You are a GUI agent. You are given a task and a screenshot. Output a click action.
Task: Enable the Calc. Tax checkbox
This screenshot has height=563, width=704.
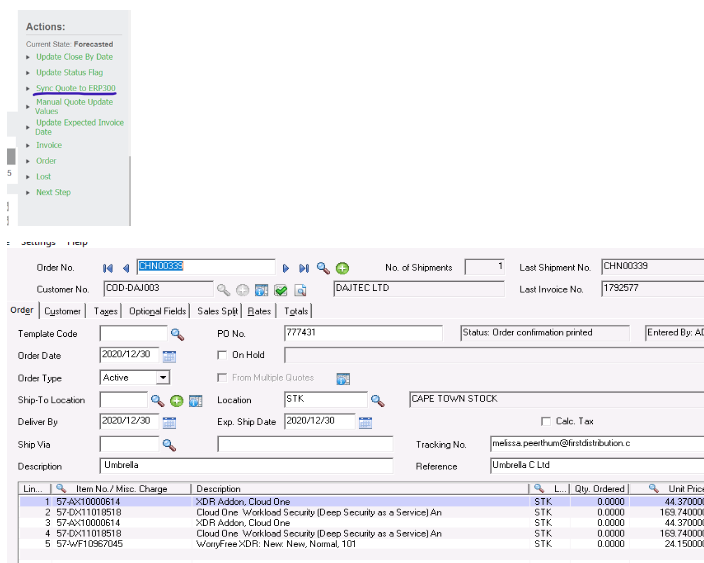coord(546,421)
